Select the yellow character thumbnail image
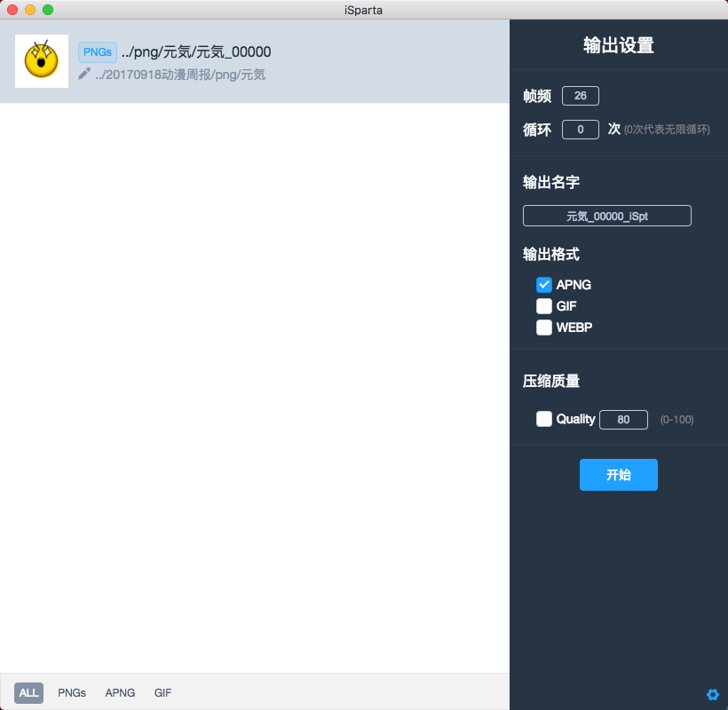728x710 pixels. (x=42, y=61)
